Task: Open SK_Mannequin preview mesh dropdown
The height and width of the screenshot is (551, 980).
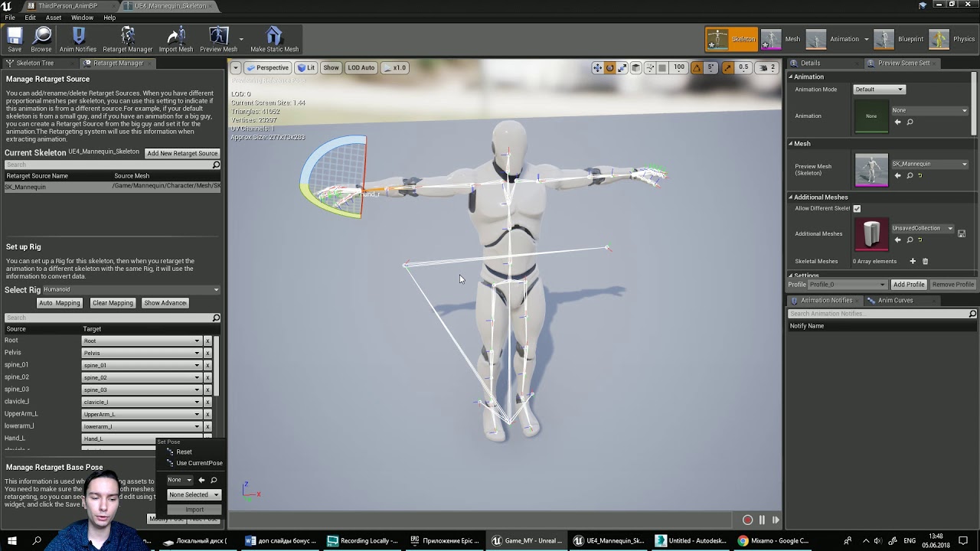Action: point(929,164)
